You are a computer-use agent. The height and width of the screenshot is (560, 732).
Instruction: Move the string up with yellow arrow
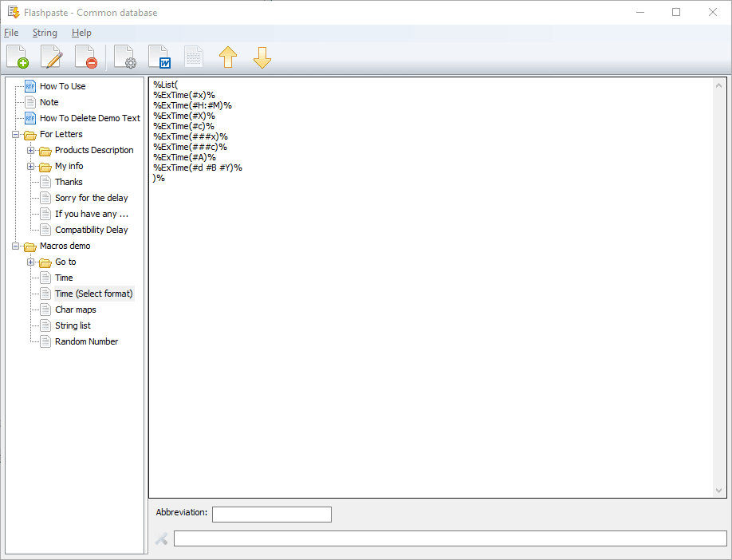[x=228, y=57]
